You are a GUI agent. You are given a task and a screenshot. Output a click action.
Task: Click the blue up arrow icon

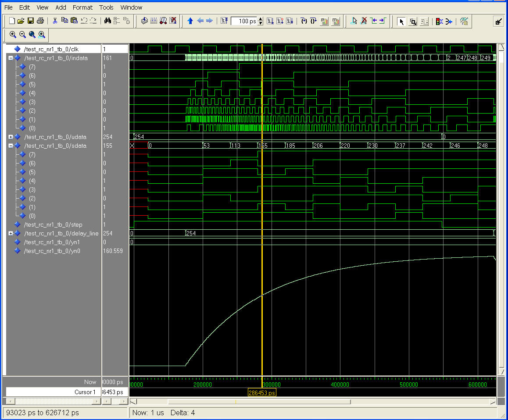tap(190, 21)
